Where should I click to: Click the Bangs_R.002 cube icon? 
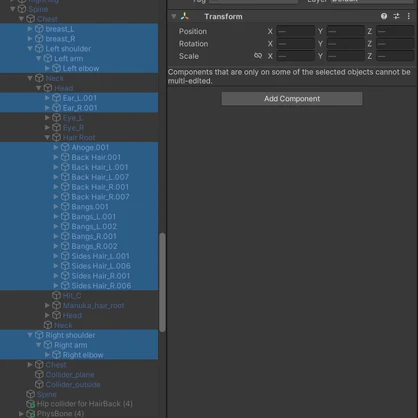tap(65, 246)
